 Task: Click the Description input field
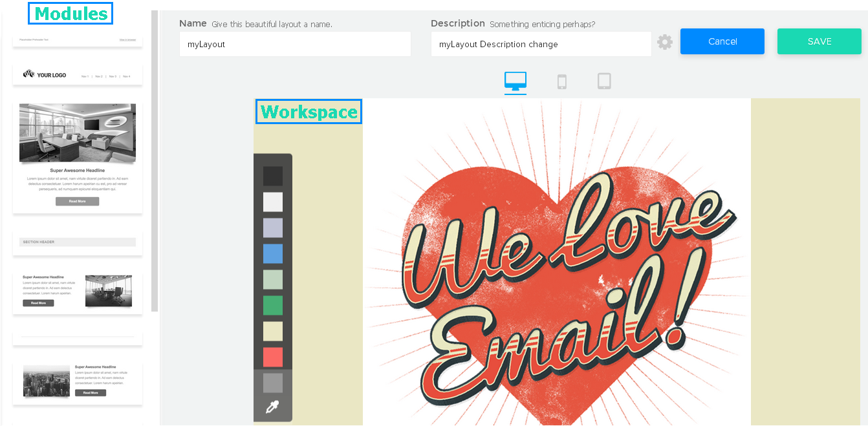(x=541, y=45)
